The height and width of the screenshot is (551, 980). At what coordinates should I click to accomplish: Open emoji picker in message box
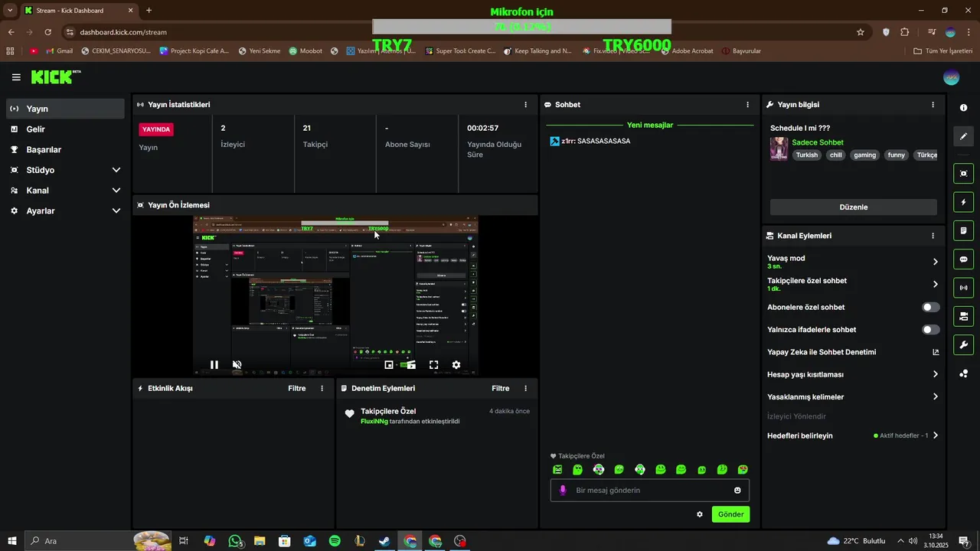coord(738,491)
